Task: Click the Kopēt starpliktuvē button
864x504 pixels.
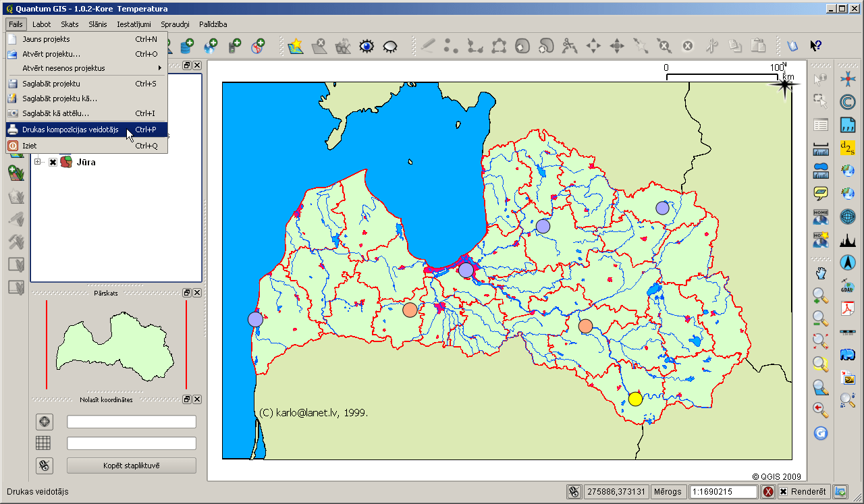Action: coord(132,466)
